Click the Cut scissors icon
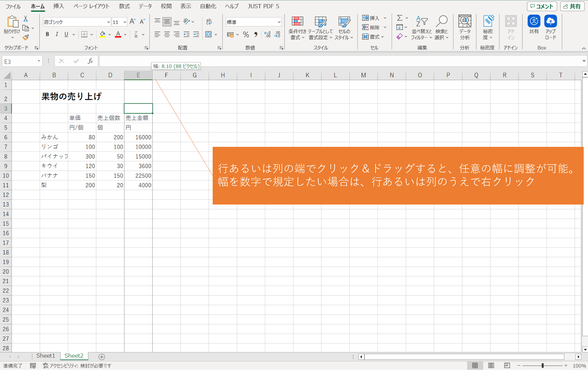Viewport: 588px width, 370px height. (26, 19)
